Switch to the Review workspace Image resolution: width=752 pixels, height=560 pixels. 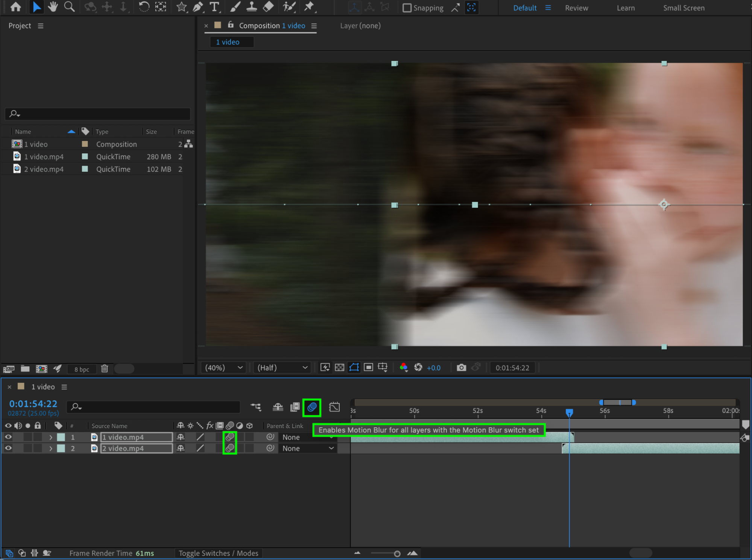576,8
